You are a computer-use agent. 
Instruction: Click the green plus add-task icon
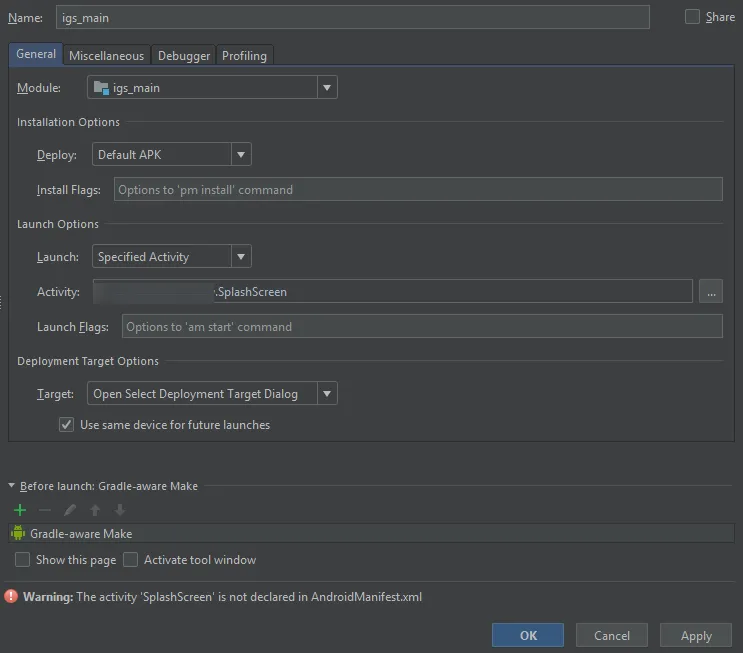20,510
